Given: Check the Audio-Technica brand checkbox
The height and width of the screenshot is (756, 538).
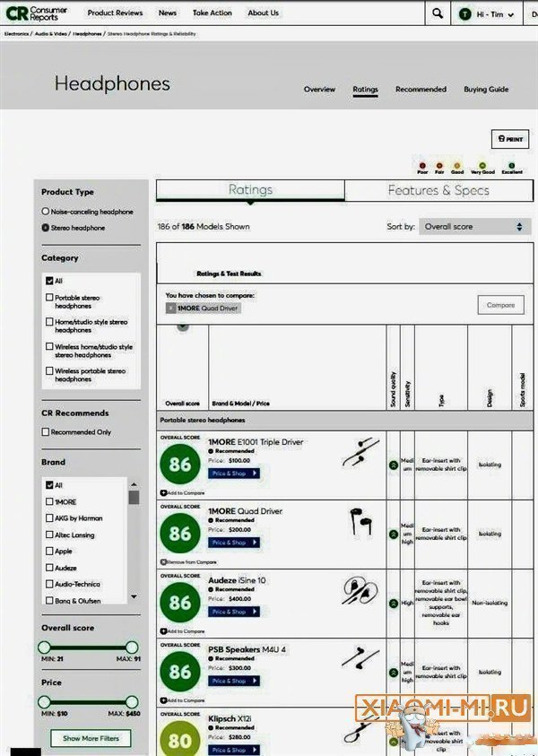Looking at the screenshot, I should click(49, 584).
